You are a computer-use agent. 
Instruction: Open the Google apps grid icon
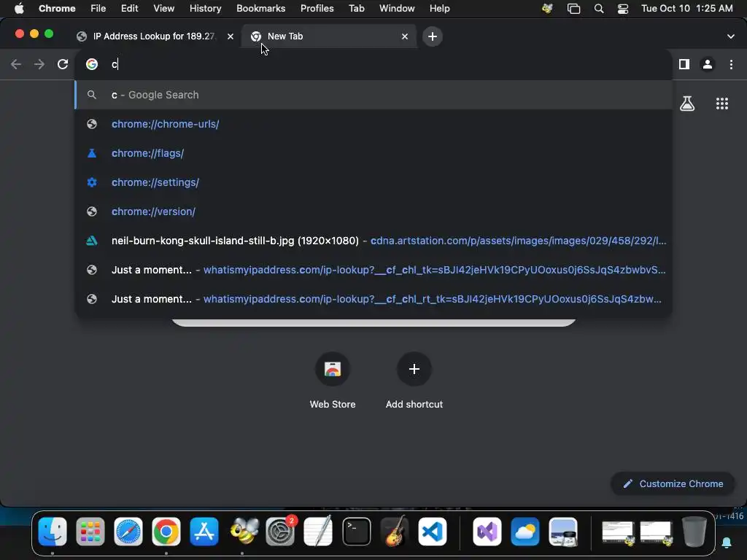click(722, 104)
